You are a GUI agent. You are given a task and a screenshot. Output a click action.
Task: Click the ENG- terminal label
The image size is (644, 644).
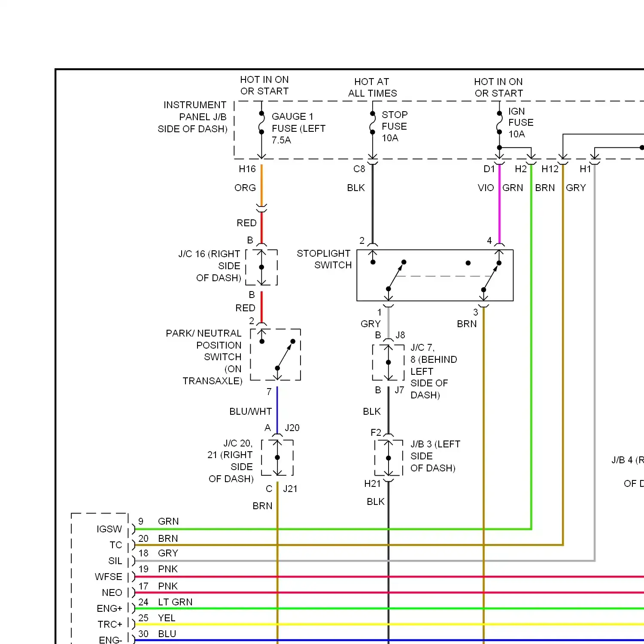click(x=110, y=640)
